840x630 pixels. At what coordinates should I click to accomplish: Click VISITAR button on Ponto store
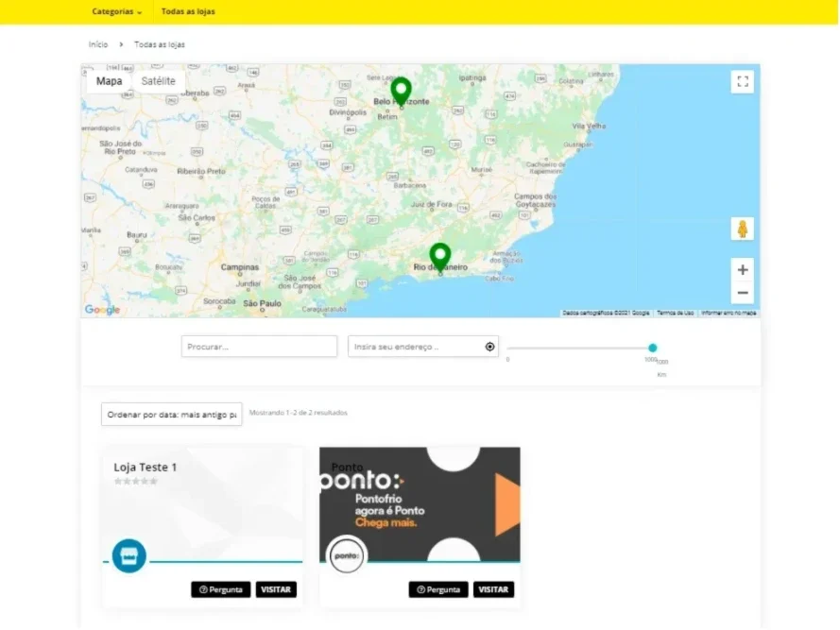point(493,589)
